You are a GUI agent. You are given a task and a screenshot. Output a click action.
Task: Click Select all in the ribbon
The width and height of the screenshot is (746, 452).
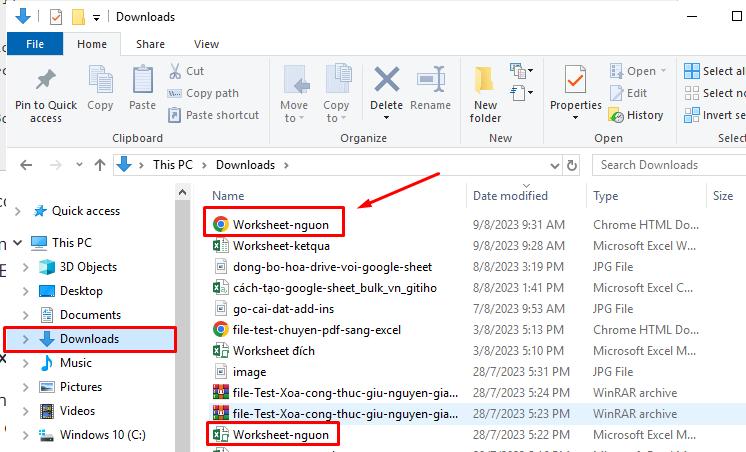coord(714,71)
